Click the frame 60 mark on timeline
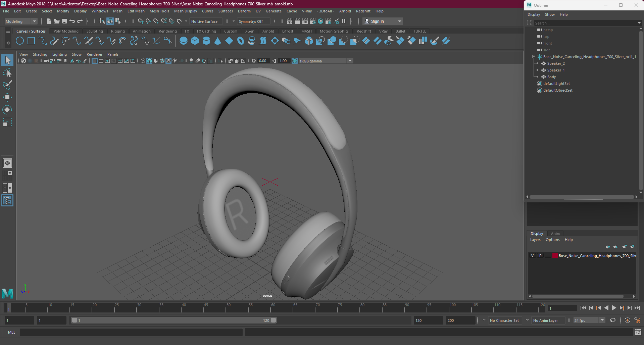Viewport: 644px width, 345px height. coord(273,308)
